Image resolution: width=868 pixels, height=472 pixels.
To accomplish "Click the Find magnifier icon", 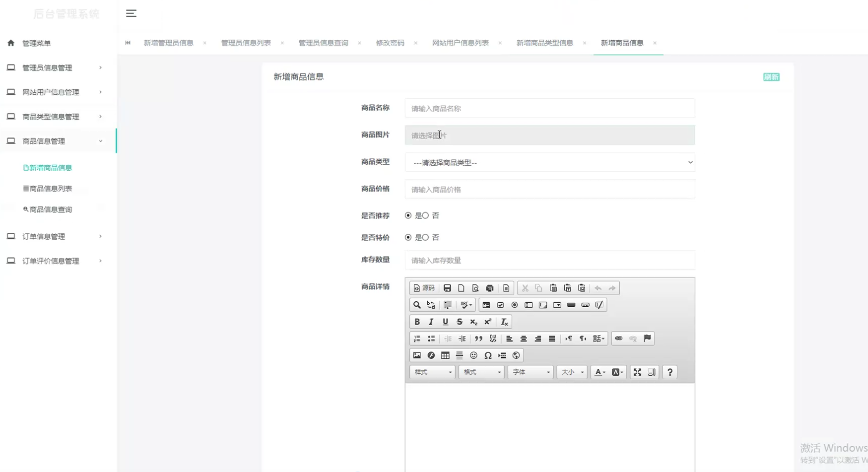I will [x=417, y=305].
